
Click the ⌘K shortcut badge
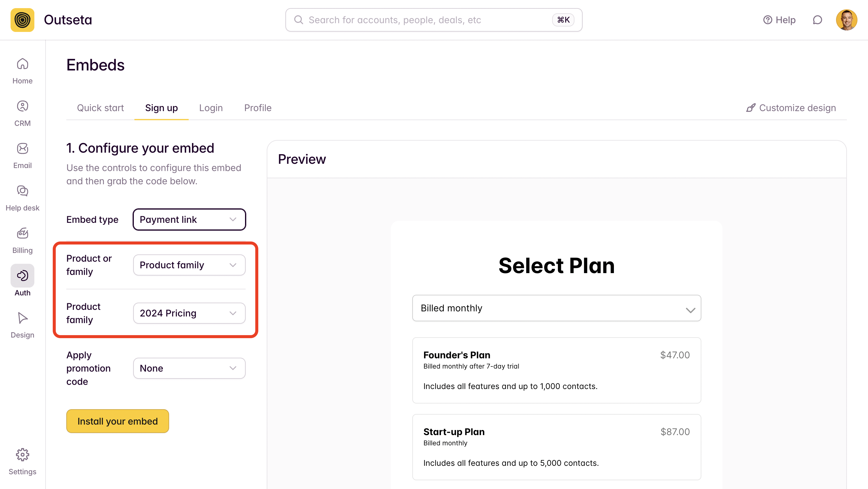(x=563, y=20)
